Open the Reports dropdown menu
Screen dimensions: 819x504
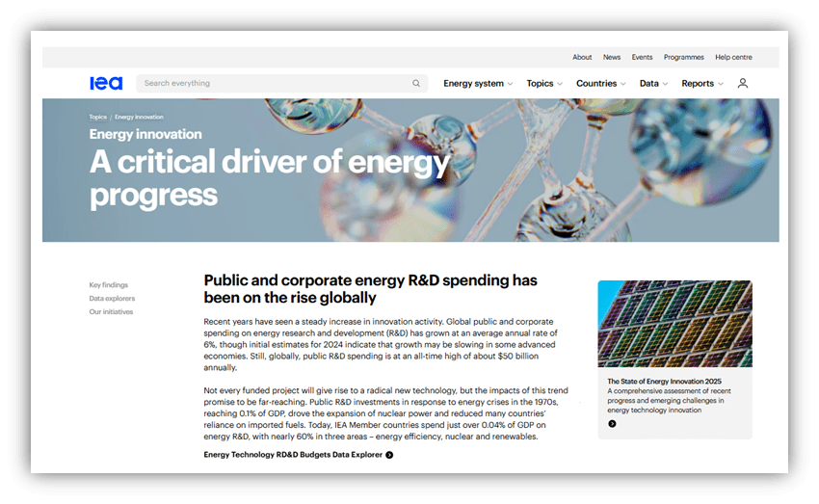pos(701,84)
